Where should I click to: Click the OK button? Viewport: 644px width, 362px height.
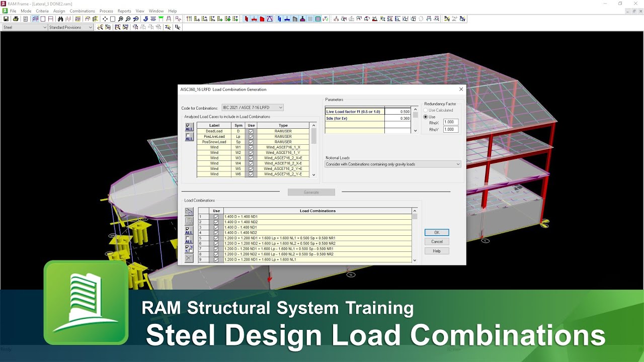pos(437,232)
